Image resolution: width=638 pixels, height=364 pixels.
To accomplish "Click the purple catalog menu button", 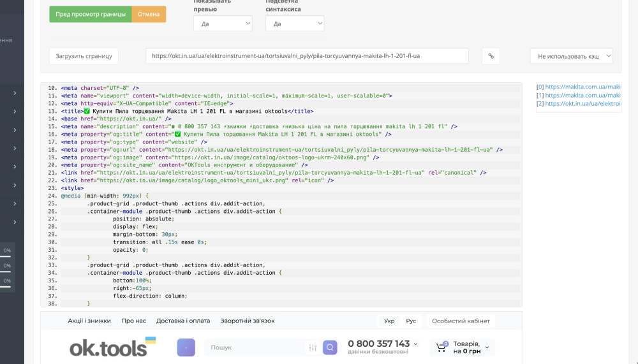I will pyautogui.click(x=186, y=347).
